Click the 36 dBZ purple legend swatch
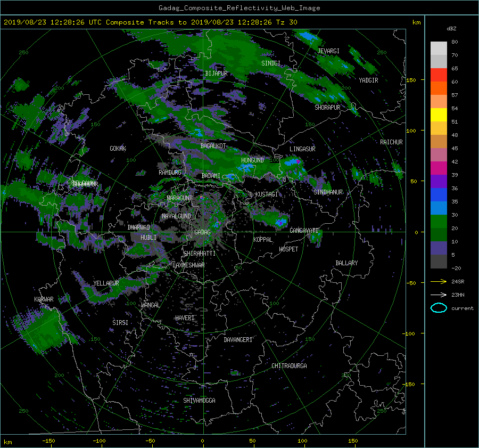The height and width of the screenshot is (448, 479). [x=439, y=181]
